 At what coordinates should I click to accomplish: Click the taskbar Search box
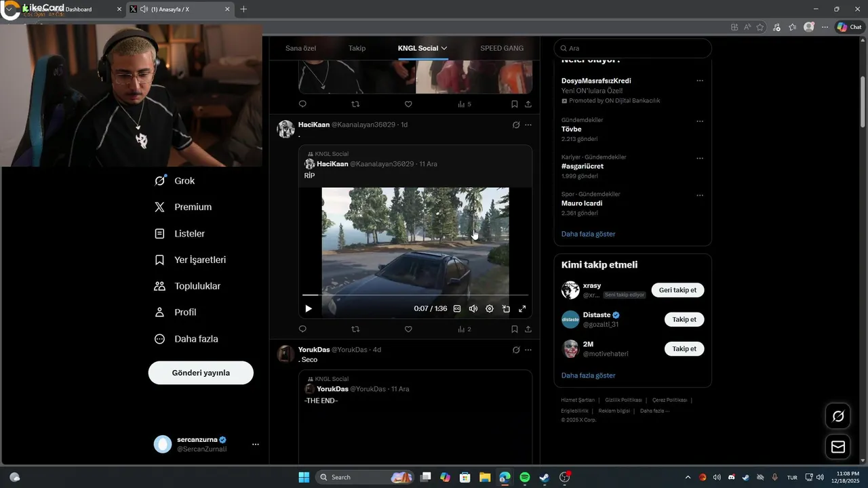[364, 477]
